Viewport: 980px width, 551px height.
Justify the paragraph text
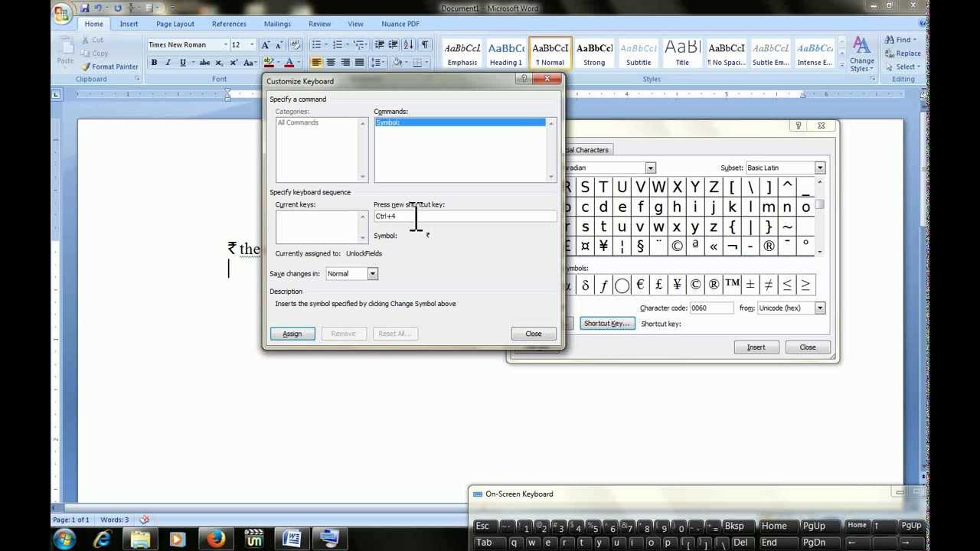point(359,63)
